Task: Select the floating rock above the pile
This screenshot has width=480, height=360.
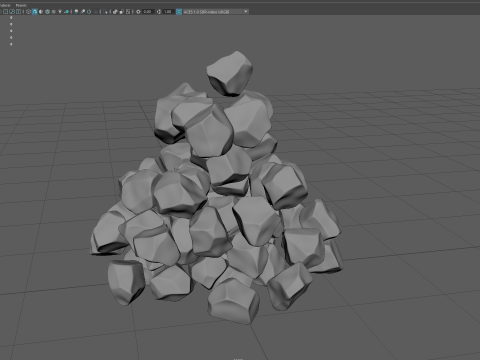Action: tap(230, 73)
